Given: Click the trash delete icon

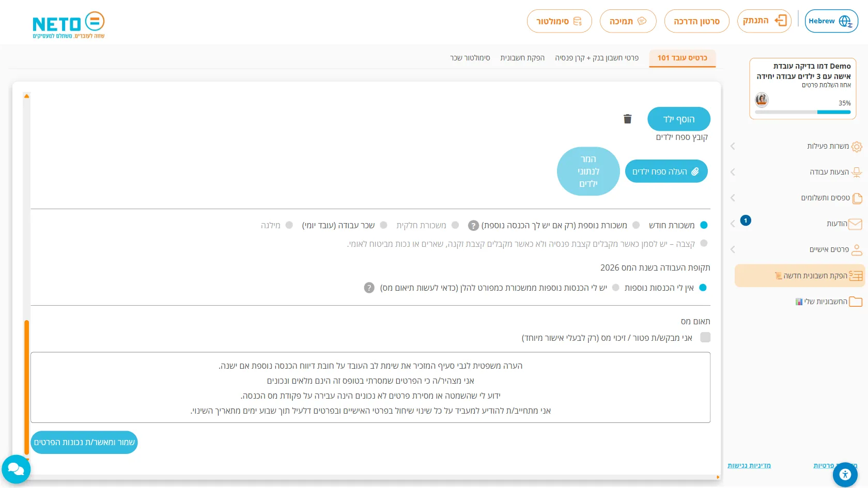Looking at the screenshot, I should 627,119.
